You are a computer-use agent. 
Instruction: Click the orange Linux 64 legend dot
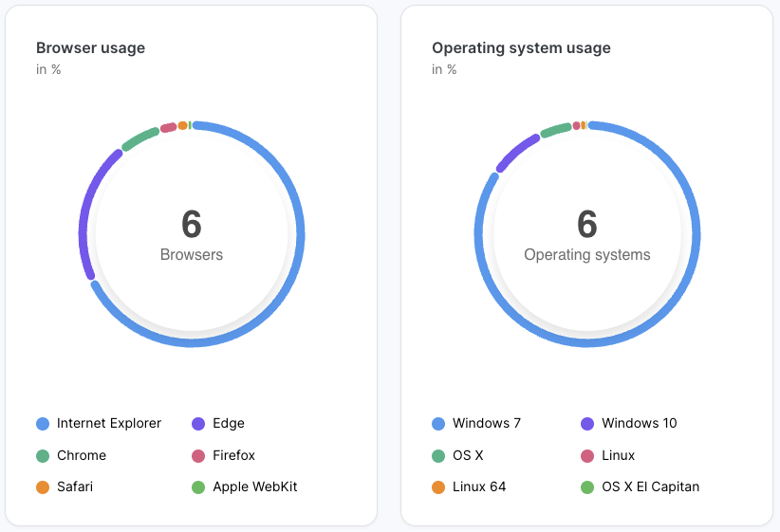click(x=437, y=487)
